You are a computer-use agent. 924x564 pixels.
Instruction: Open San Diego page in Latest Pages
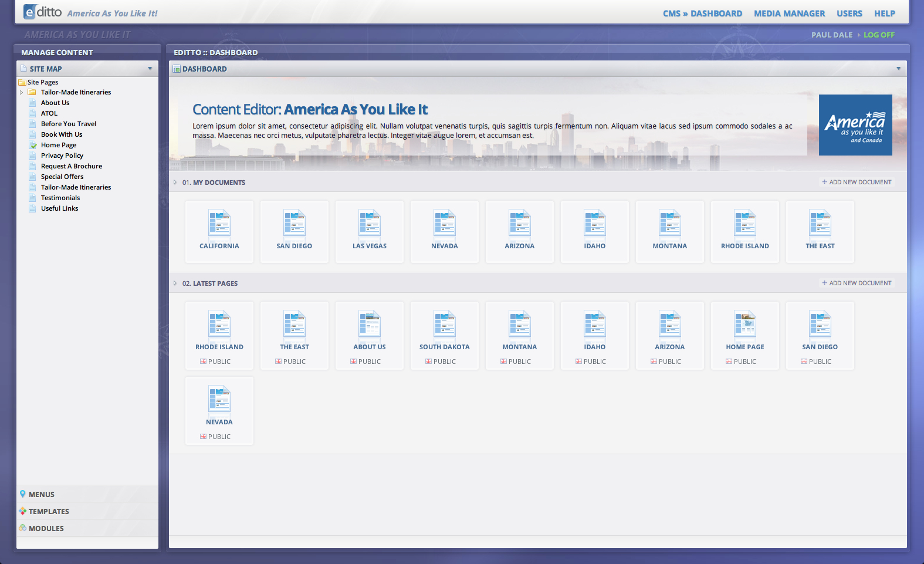[x=820, y=324]
